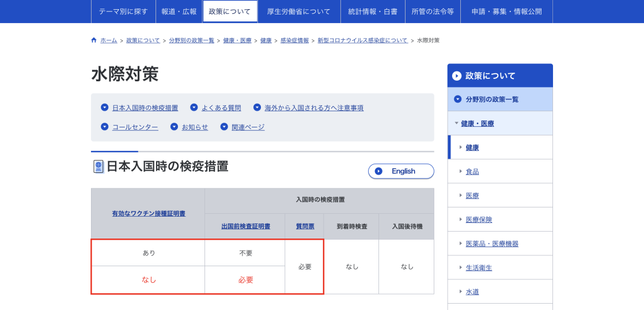Image resolution: width=644 pixels, height=310 pixels.
Task: Open the 有効なワクチン接種証明書 link in the table
Action: 148,213
